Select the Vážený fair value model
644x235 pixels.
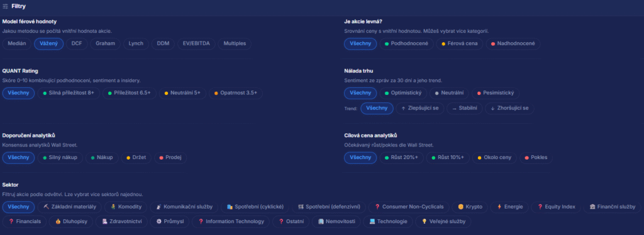[49, 43]
